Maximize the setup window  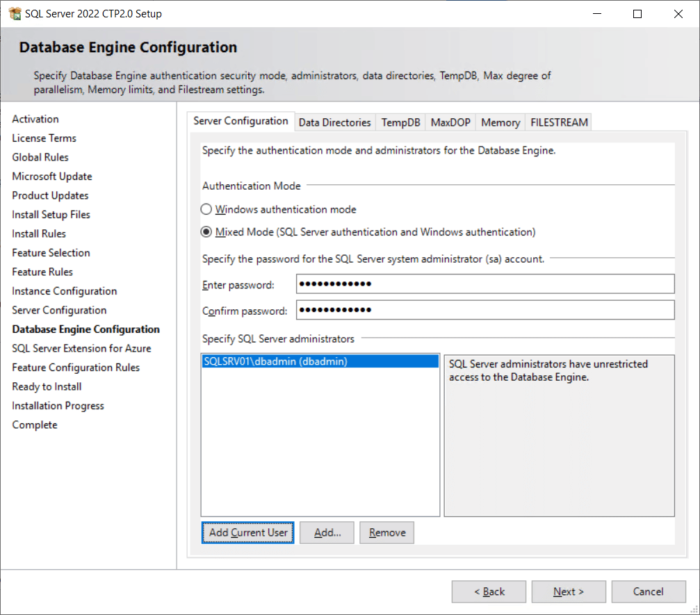[x=637, y=14]
